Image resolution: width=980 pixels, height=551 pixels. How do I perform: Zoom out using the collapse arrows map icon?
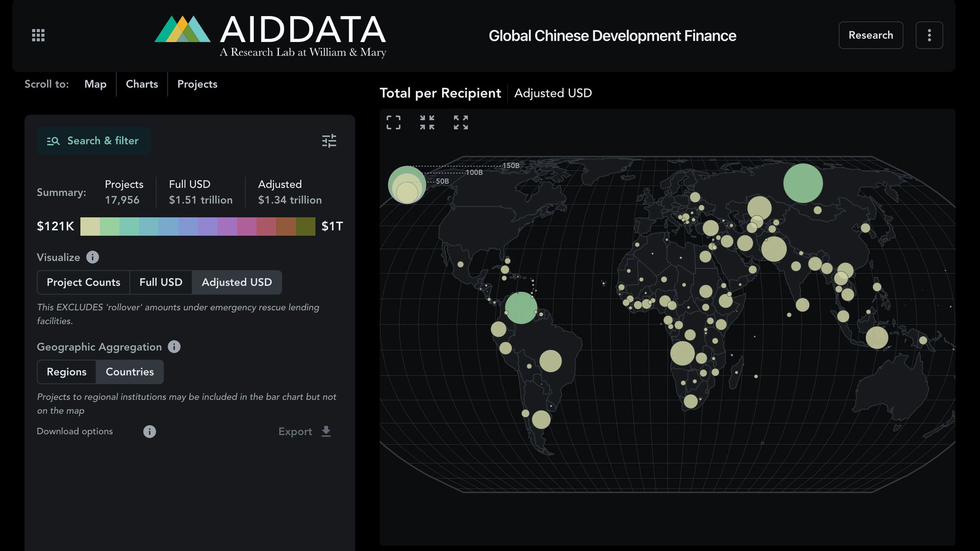427,122
